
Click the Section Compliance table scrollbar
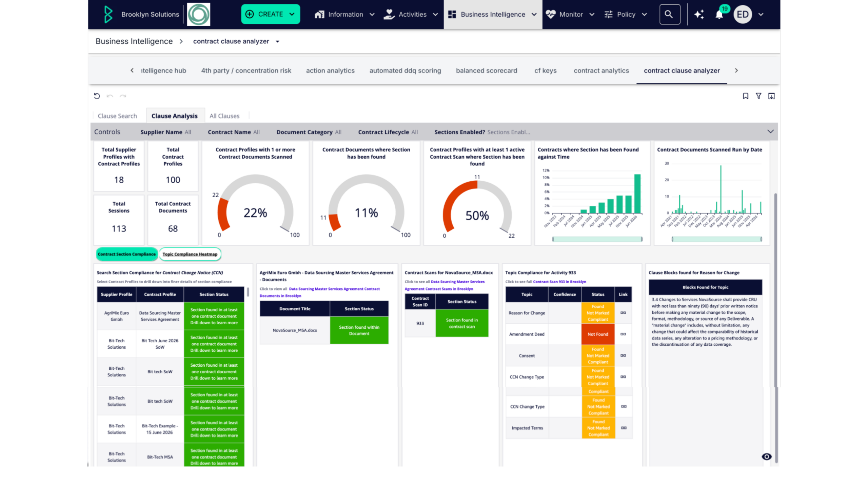(x=248, y=292)
